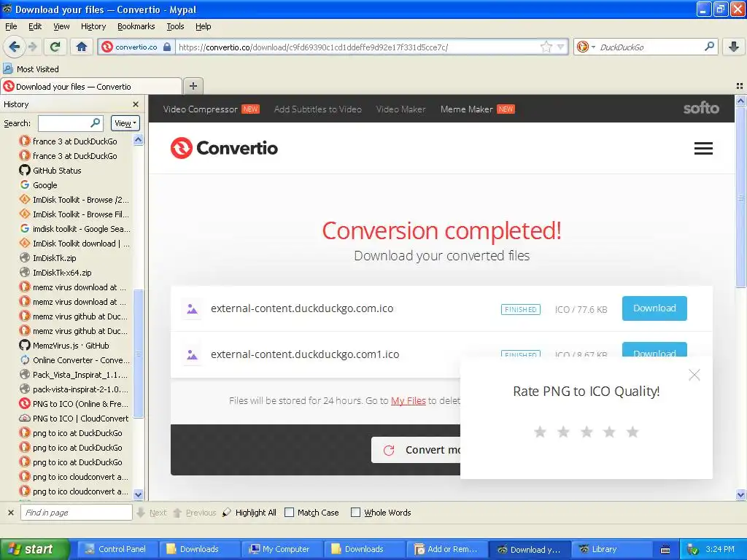747x560 pixels.
Task: Close the find bar
Action: [x=10, y=513]
